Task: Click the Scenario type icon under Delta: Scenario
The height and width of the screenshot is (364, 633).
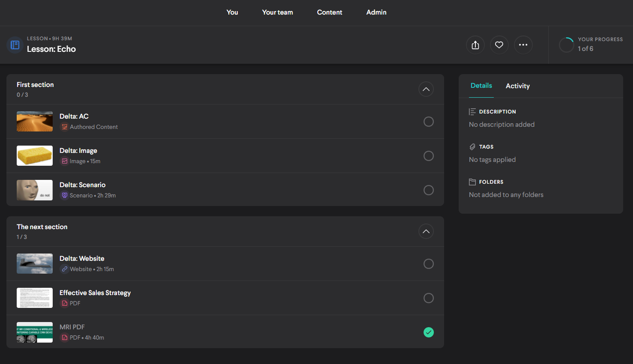Action: click(65, 195)
